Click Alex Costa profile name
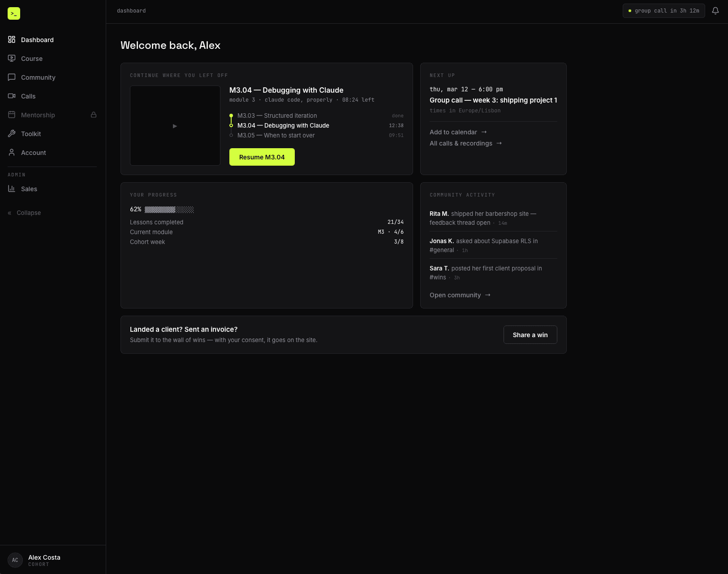The width and height of the screenshot is (728, 574). click(44, 557)
